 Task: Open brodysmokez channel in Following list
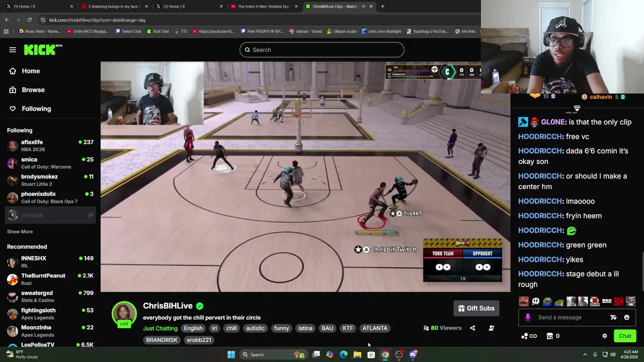(x=50, y=180)
